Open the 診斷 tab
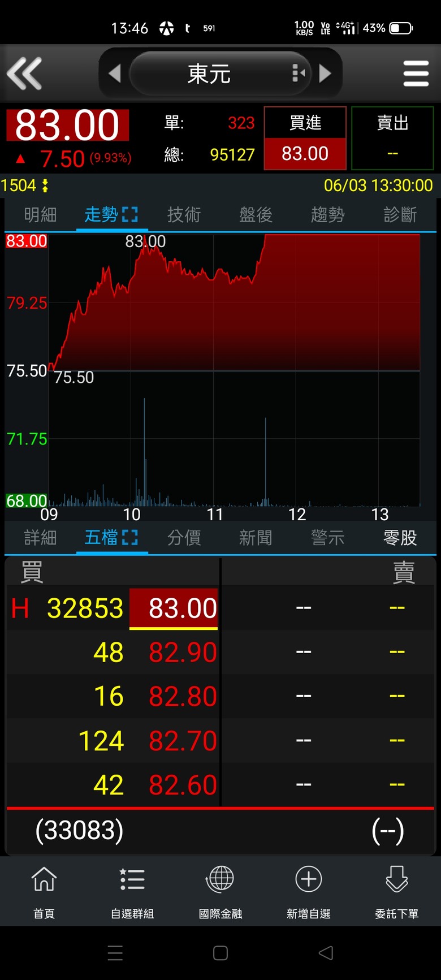This screenshot has width=441, height=980. [x=400, y=215]
